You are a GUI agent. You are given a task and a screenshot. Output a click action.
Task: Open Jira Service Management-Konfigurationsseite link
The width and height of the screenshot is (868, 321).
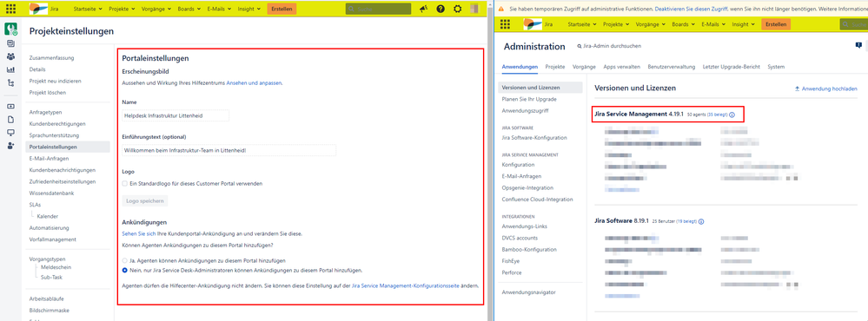pyautogui.click(x=406, y=286)
